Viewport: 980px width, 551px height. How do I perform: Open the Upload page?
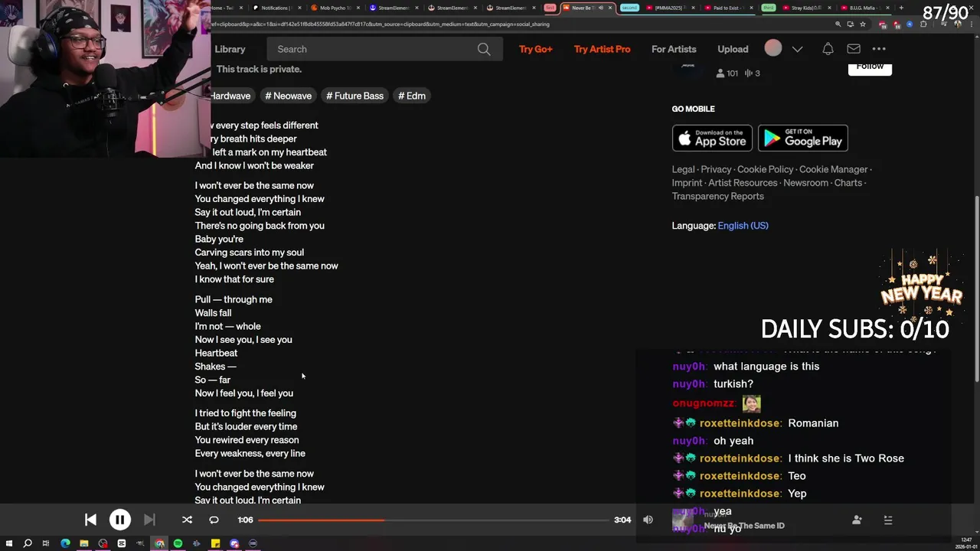733,49
